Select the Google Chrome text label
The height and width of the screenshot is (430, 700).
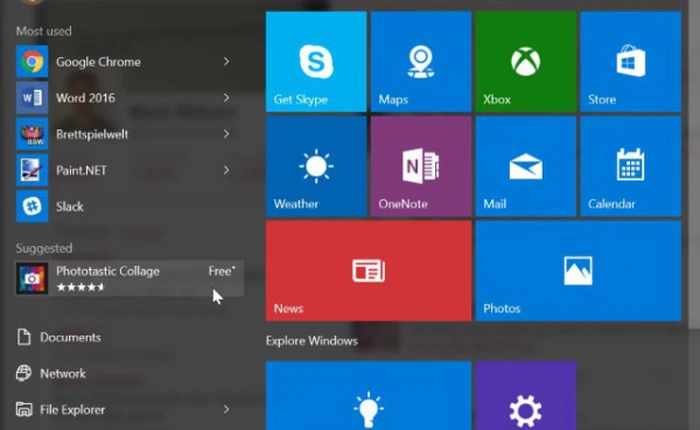pos(98,62)
